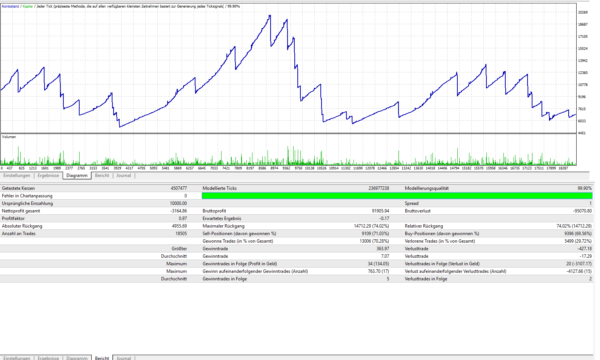Viewport: 600px width, 360px height.
Task: Switch to Diagramm tab beneath the report table
Action: (77, 358)
